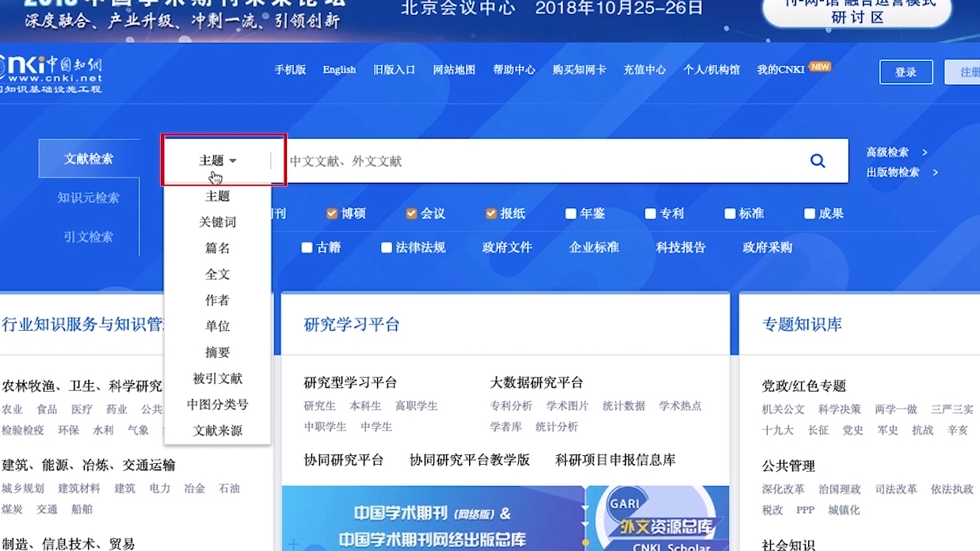The width and height of the screenshot is (980, 551).
Task: Check the 法律法规 checkbox
Action: point(387,248)
